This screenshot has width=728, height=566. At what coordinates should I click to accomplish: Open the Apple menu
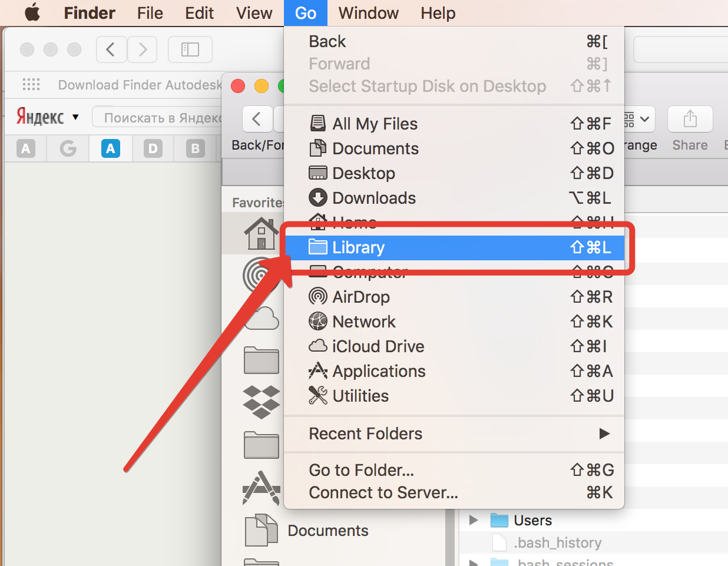pos(32,12)
